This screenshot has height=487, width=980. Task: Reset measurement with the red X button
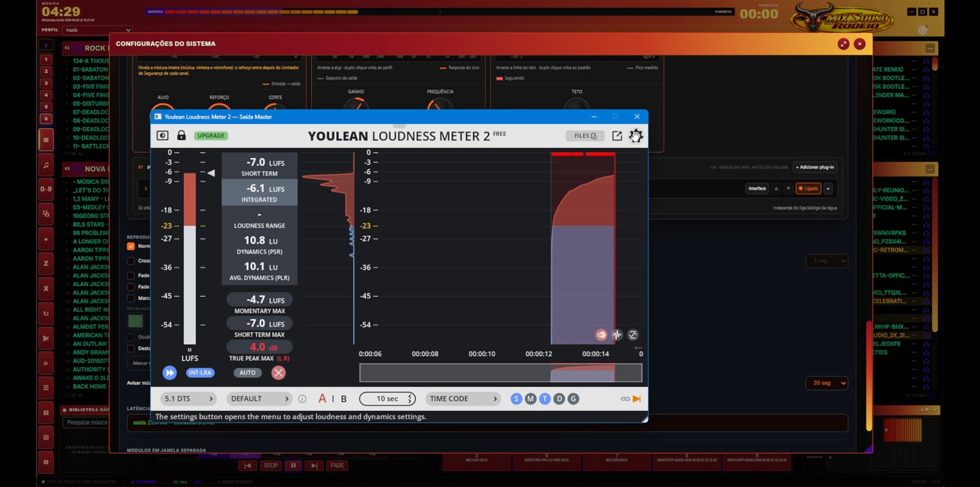click(278, 373)
